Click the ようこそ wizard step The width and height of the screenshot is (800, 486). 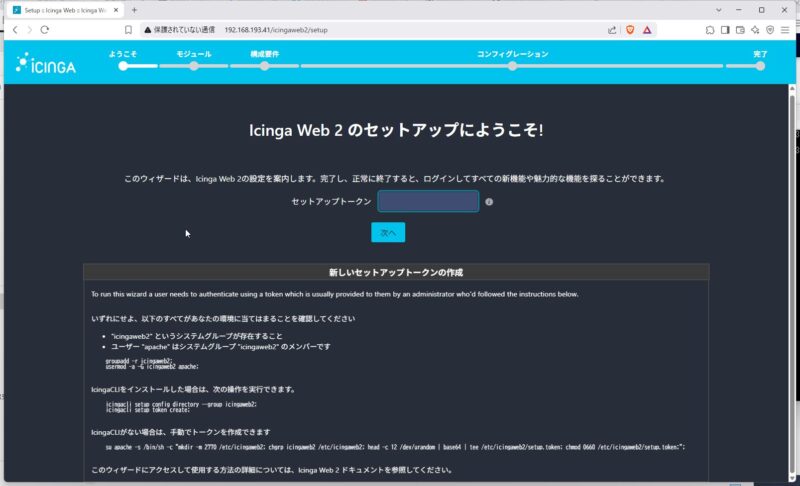pos(122,54)
